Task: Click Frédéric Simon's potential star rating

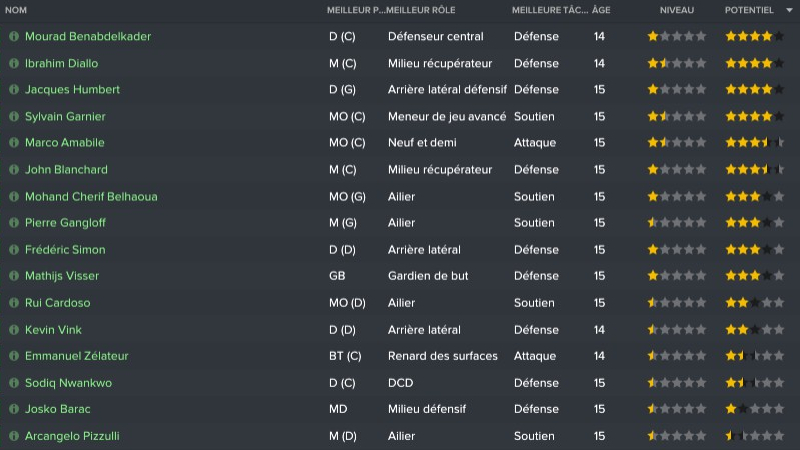Action: [754, 250]
